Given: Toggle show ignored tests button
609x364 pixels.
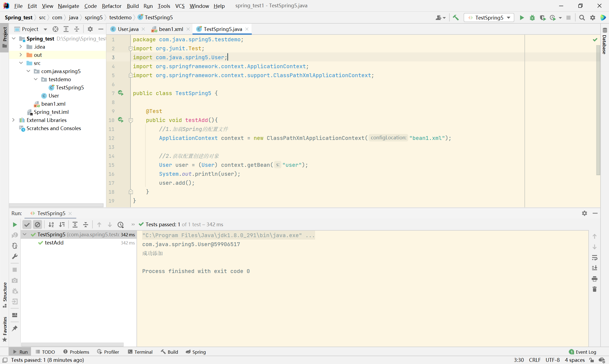Looking at the screenshot, I should (x=38, y=225).
